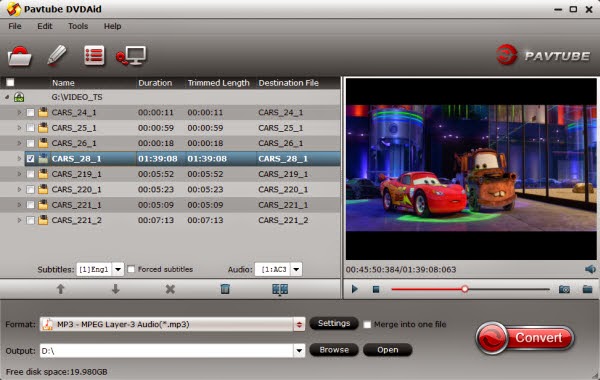Sort by the Duration column header
The image size is (600, 380).
click(155, 83)
